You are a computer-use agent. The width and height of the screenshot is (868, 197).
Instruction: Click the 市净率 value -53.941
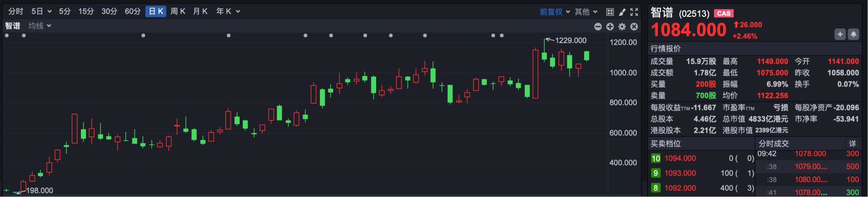[846, 119]
